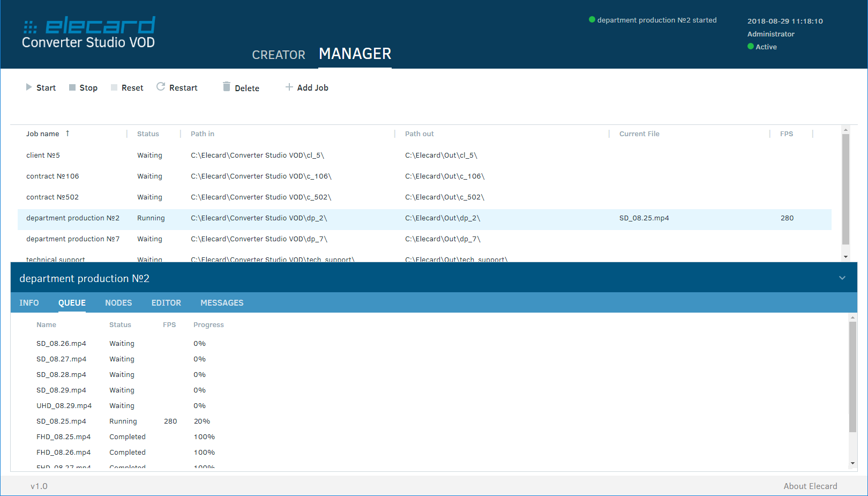Click the Add Job plus icon
Viewport: 868px width, 496px height.
coord(289,87)
